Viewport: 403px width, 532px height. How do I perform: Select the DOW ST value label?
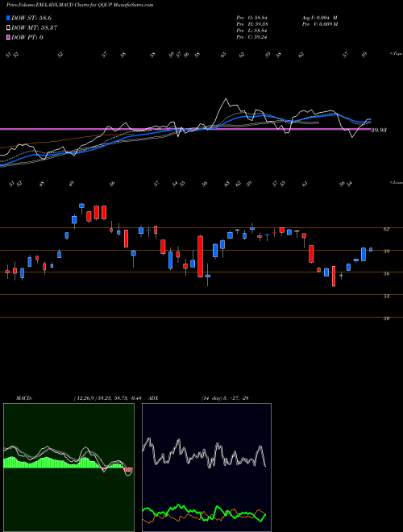[x=31, y=18]
